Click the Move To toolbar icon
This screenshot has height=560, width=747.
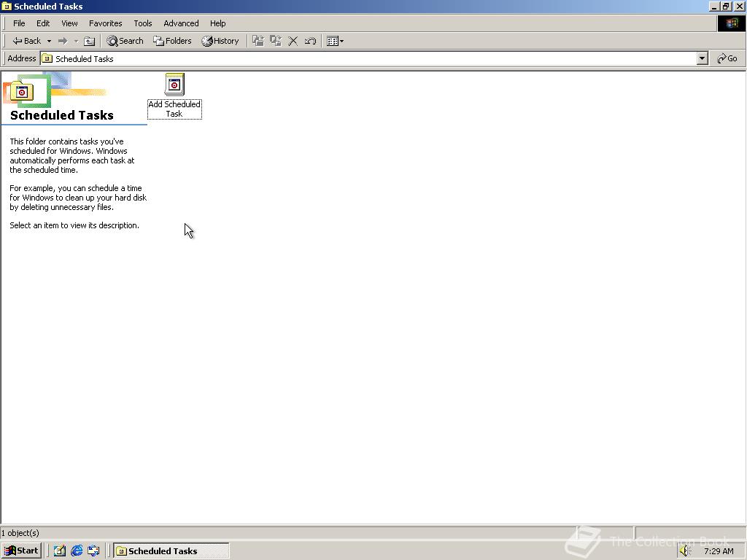point(258,41)
